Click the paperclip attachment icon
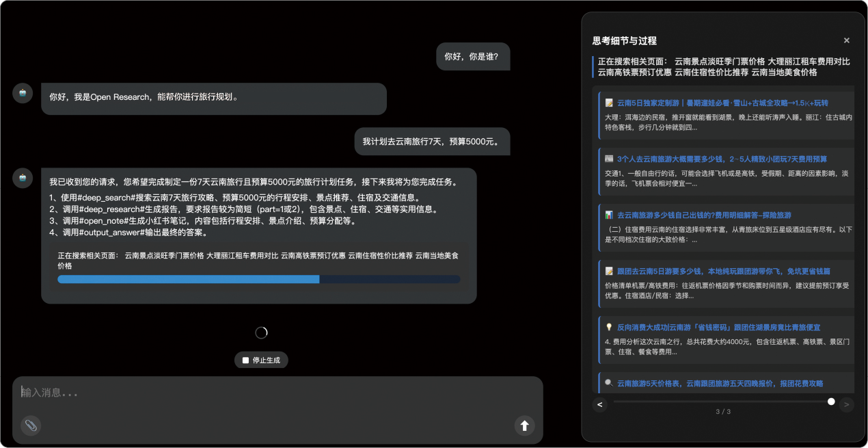Viewport: 868px width, 448px height. [x=31, y=425]
